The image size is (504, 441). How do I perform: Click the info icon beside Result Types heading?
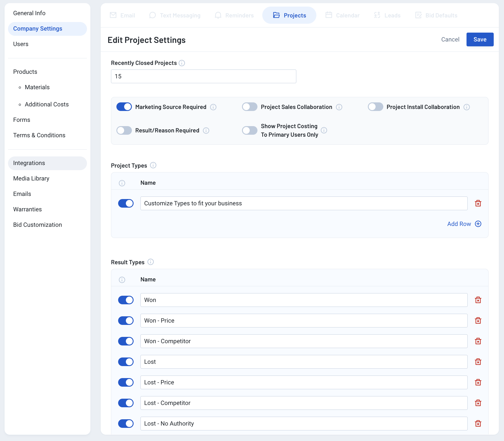click(151, 262)
